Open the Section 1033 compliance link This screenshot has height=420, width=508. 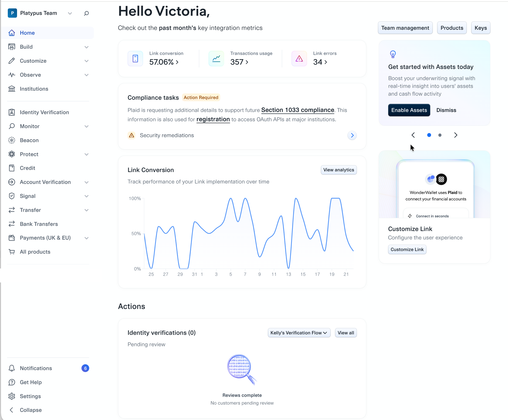(297, 110)
